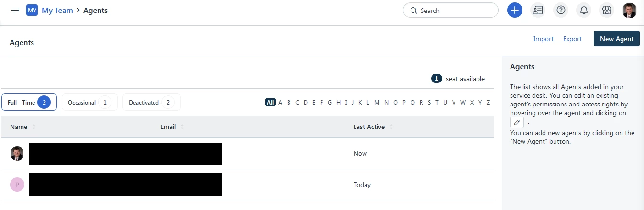Click the MY team badge icon
This screenshot has height=210, width=644.
(32, 10)
